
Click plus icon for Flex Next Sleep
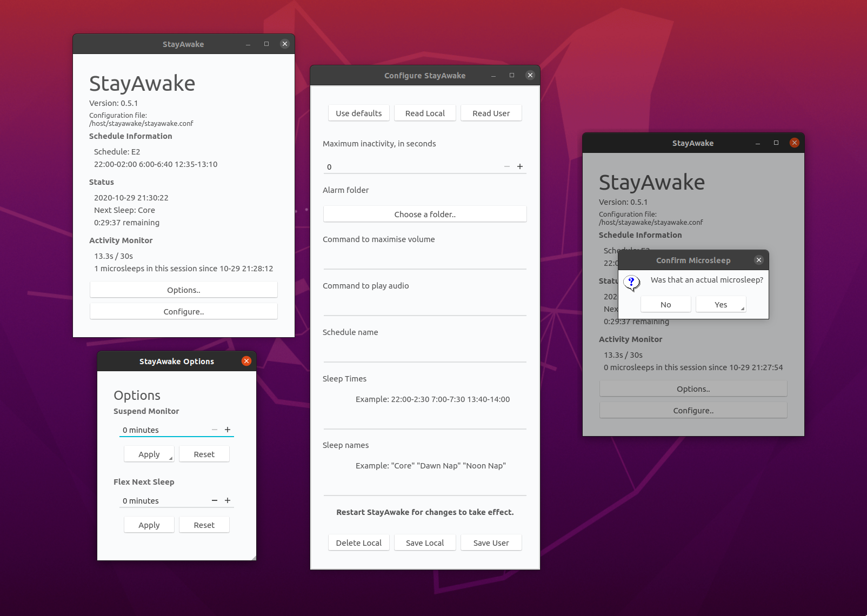pyautogui.click(x=228, y=500)
